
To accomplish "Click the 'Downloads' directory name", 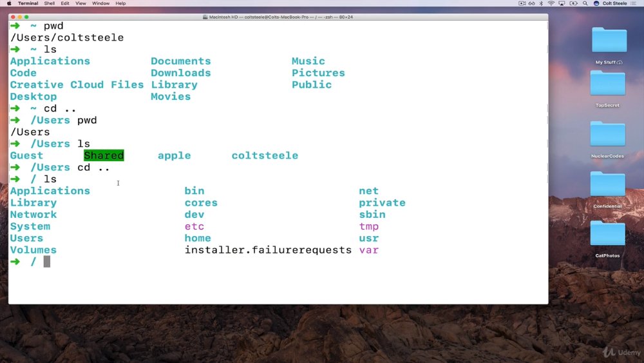I will tap(181, 73).
